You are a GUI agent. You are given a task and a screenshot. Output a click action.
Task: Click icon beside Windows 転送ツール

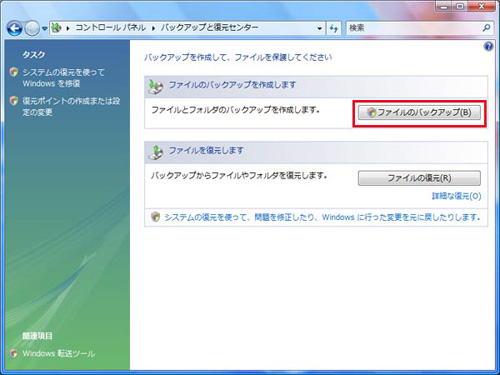(x=14, y=353)
